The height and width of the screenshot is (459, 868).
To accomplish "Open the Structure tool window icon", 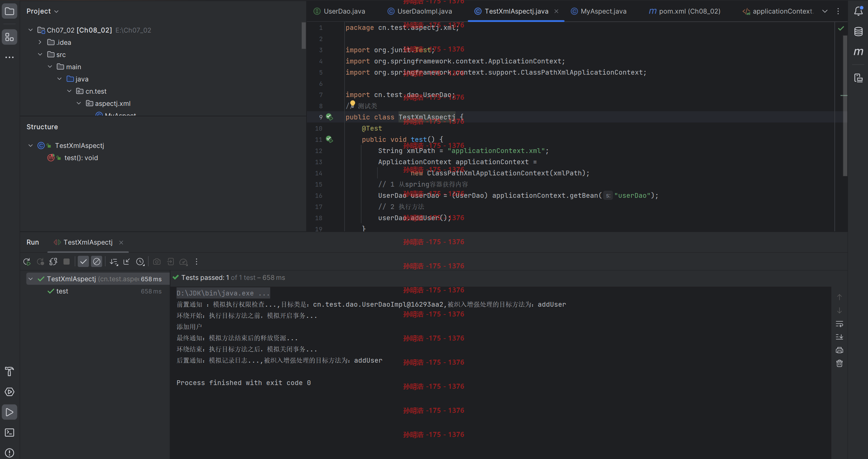I will pyautogui.click(x=10, y=37).
